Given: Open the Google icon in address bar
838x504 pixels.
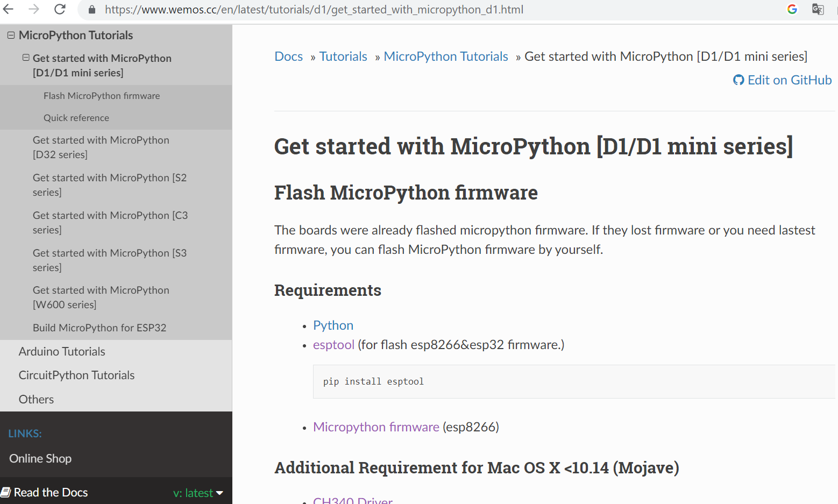Looking at the screenshot, I should (792, 9).
